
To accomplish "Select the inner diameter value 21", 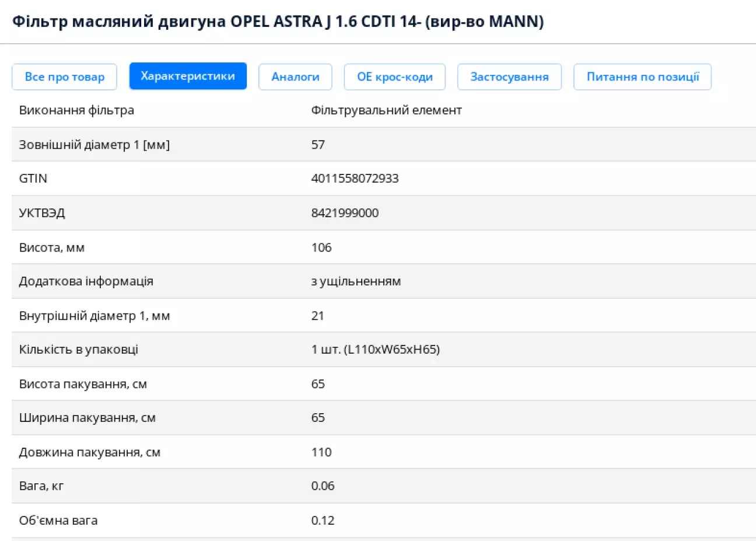I will click(317, 316).
